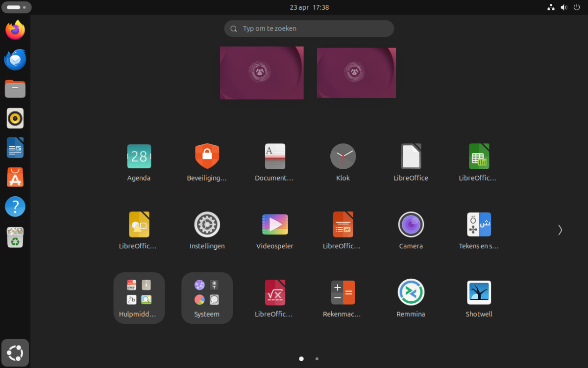Screen dimensions: 588x368
Task: Expand the Systeem app folder
Action: 207,298
